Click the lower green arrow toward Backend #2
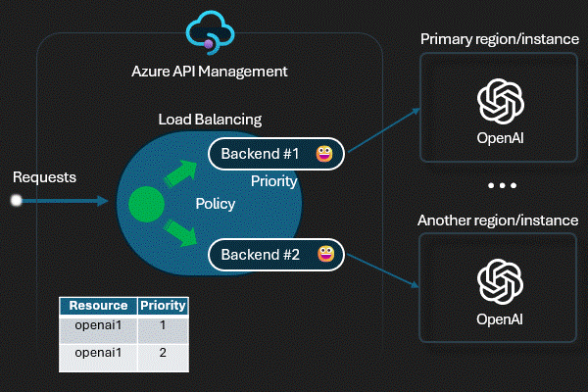 [180, 233]
